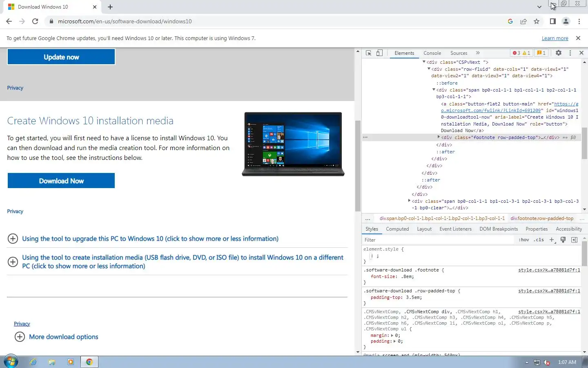The height and width of the screenshot is (368, 588).
Task: Expand the footnote row-padded-top div node
Action: coord(439,137)
